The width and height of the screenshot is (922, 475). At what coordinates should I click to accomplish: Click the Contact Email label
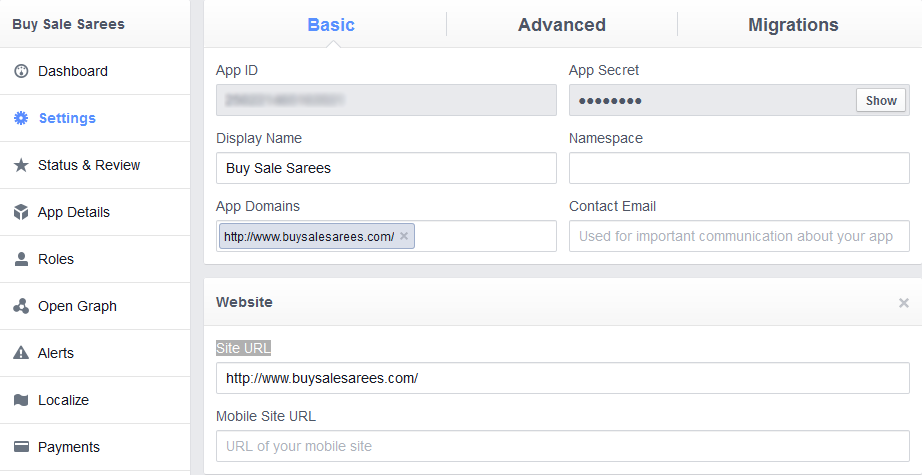[x=612, y=206]
